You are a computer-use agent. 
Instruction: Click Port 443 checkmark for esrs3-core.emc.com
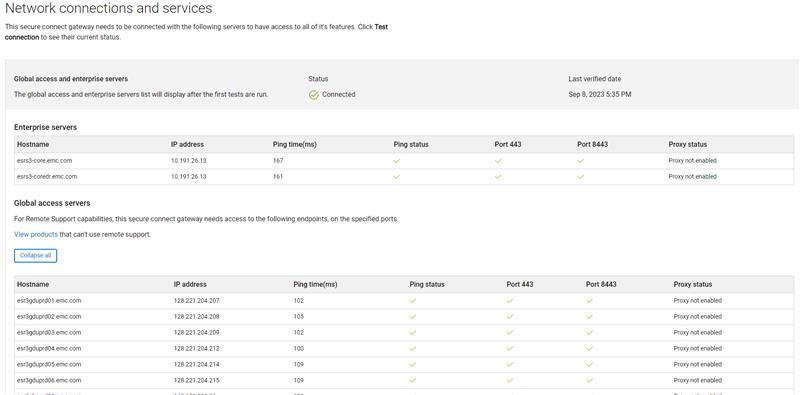(498, 161)
